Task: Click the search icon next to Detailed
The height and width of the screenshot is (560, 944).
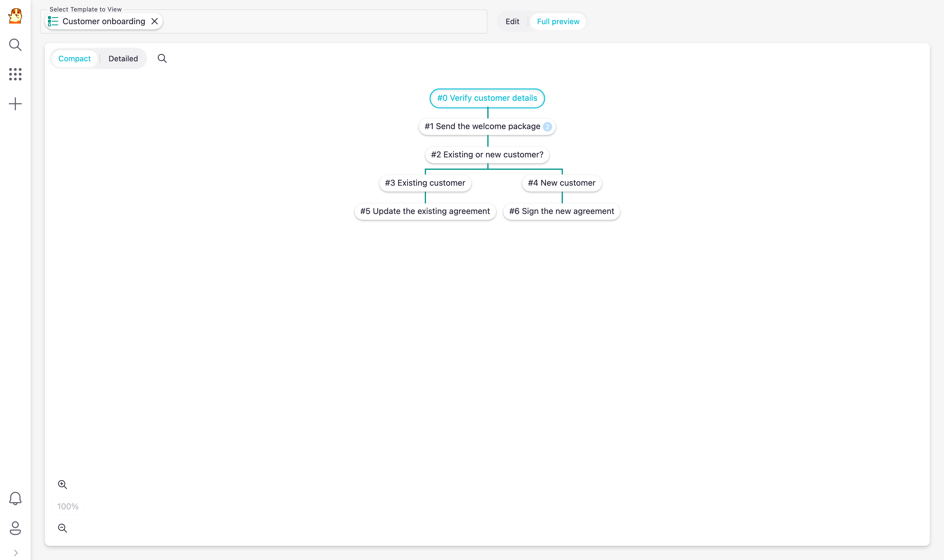Action: coord(162,58)
